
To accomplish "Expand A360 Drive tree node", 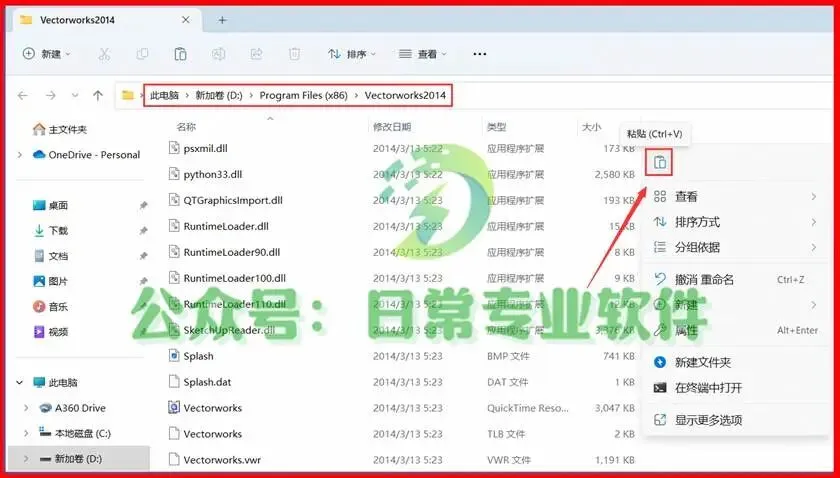I will click(x=26, y=408).
